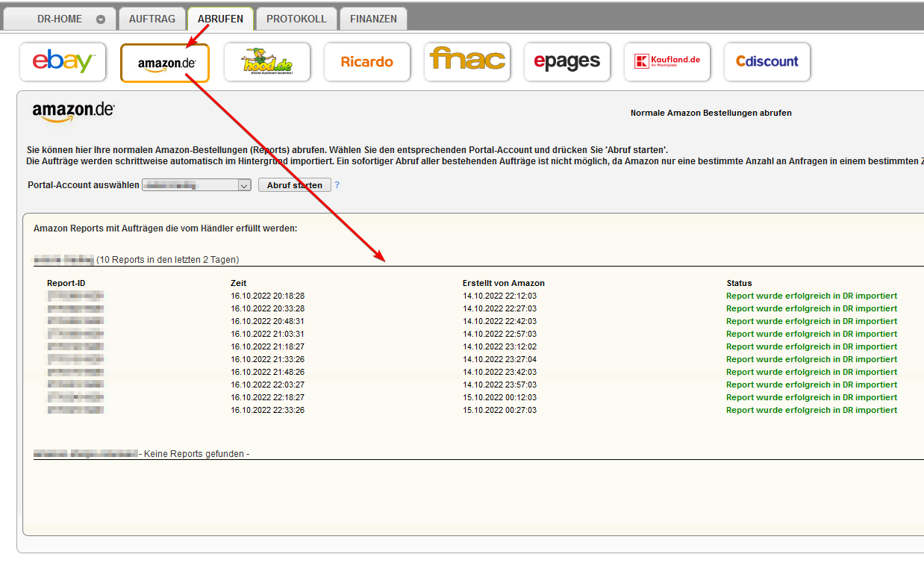The width and height of the screenshot is (924, 563).
Task: Select time 16.10.2022 21:33:26
Action: click(268, 359)
